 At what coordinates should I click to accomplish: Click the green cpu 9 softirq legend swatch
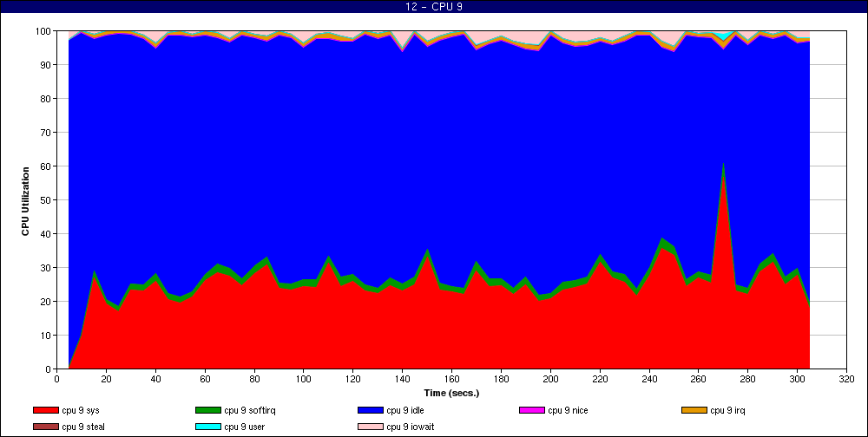tap(207, 410)
